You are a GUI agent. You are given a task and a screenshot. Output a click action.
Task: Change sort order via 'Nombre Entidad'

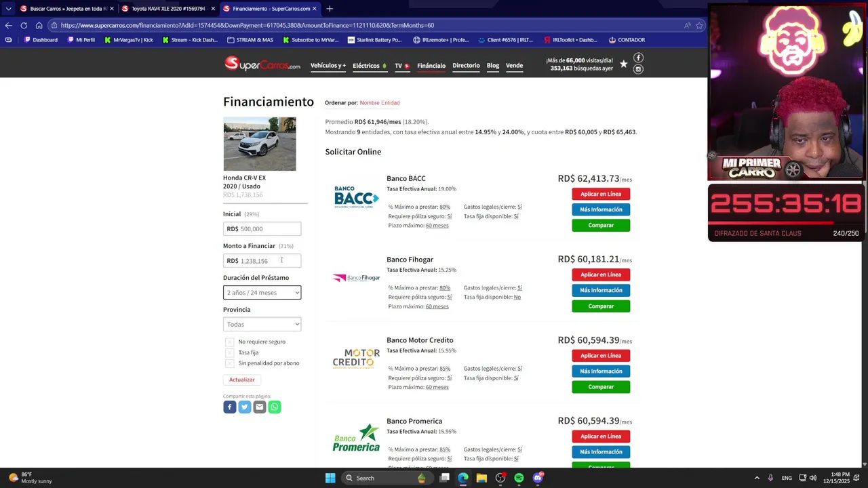click(380, 103)
